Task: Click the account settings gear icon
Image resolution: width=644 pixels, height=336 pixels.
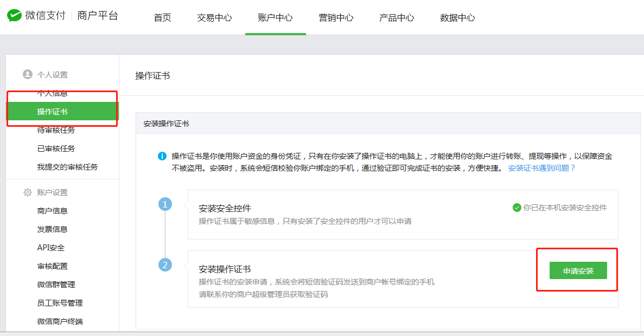Action: pos(27,192)
